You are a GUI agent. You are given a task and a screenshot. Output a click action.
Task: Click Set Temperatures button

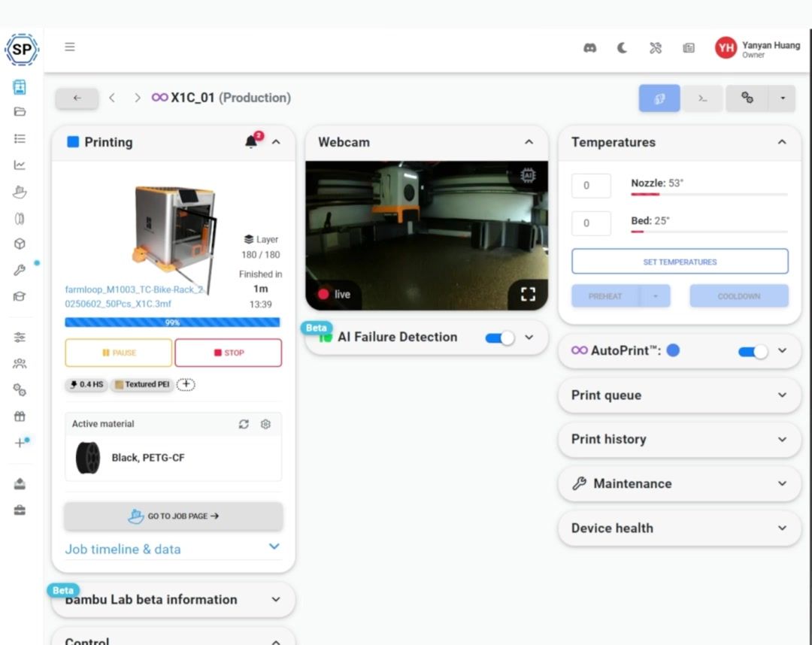[x=680, y=262]
